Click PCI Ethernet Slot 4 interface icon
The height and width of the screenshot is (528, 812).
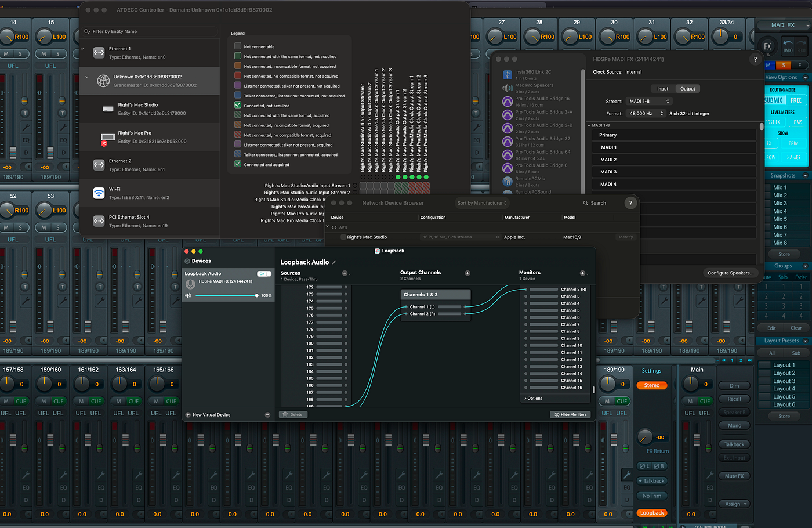(99, 221)
